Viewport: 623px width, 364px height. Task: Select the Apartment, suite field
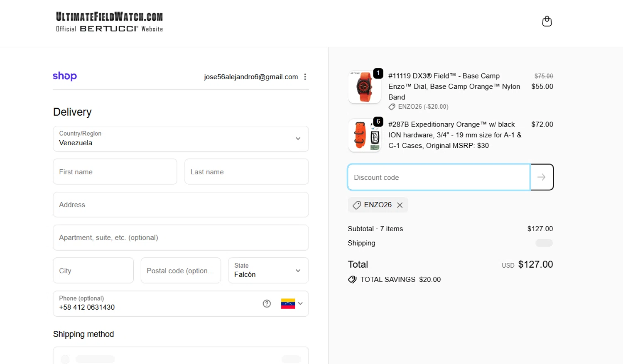pos(181,237)
